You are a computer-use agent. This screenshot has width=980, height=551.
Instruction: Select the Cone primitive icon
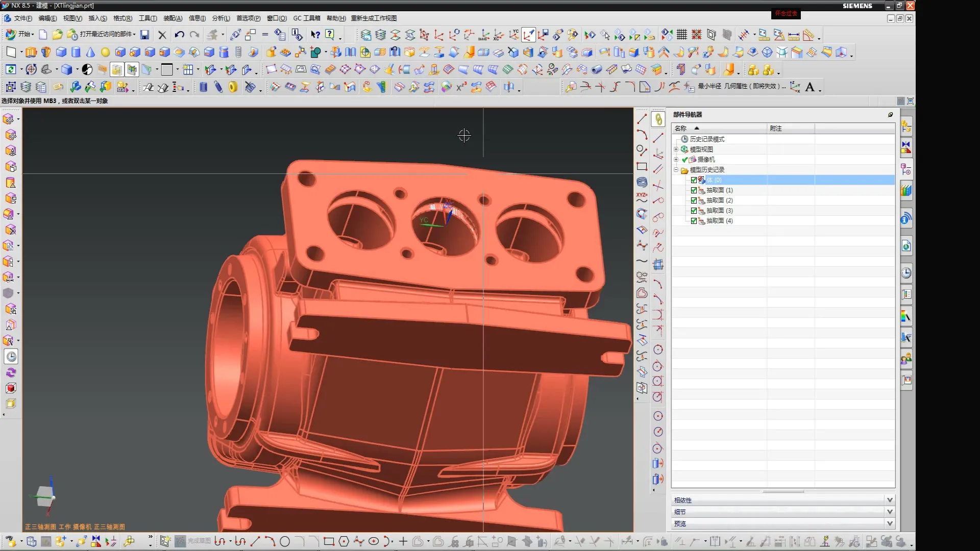pos(90,52)
